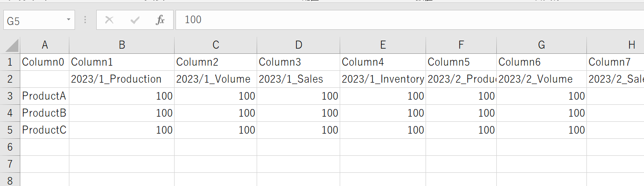Click cell 2023/1_Inventory
Viewport: 644px width, 186px height.
tap(383, 79)
